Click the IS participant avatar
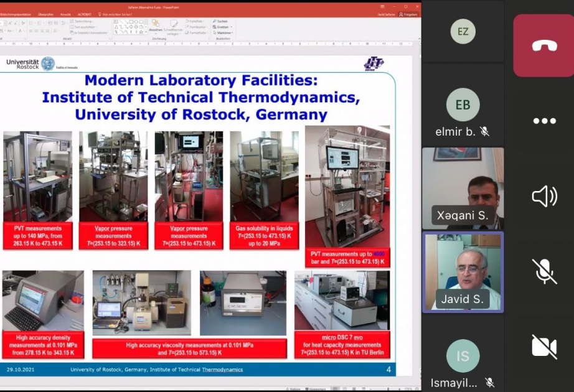The image size is (574, 392). coord(463,356)
